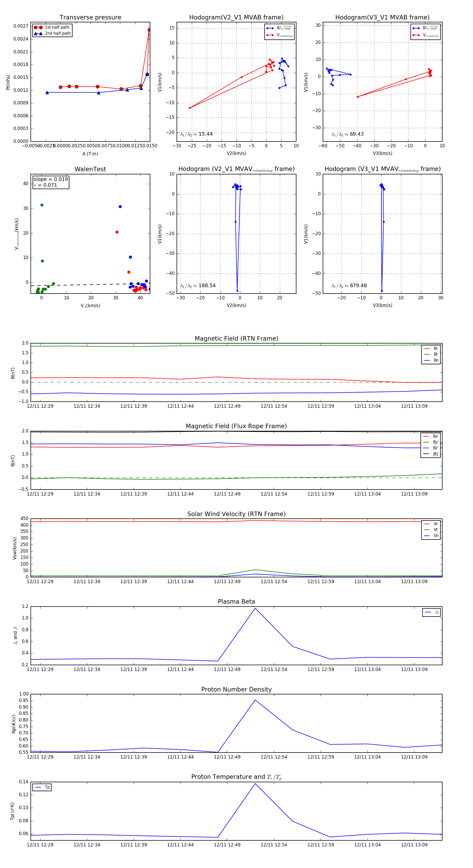Click the "Vn" legend entry
This screenshot has width=473, height=868.
pos(431,536)
